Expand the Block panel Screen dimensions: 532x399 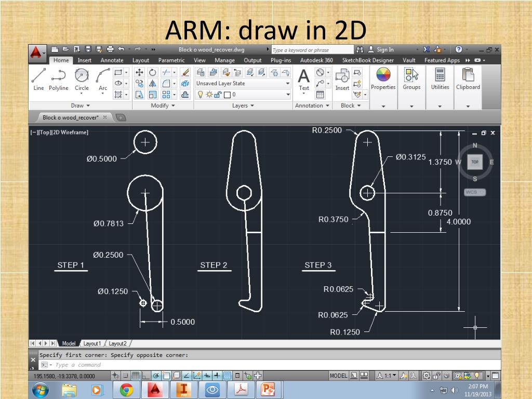(x=351, y=105)
